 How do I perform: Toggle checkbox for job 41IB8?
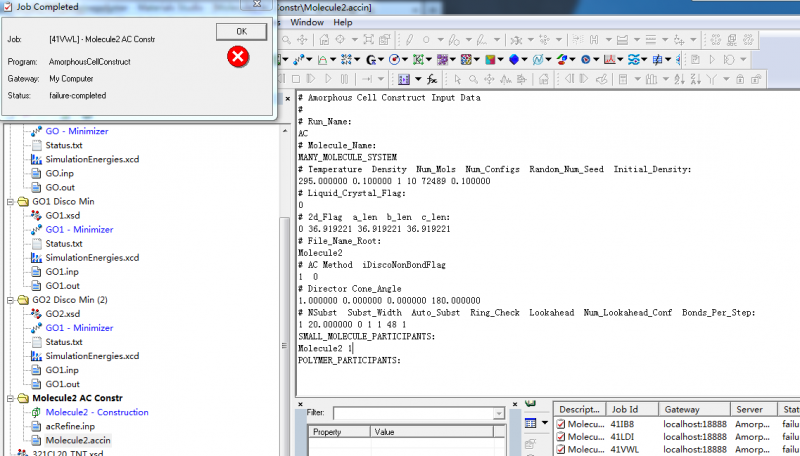[x=560, y=425]
